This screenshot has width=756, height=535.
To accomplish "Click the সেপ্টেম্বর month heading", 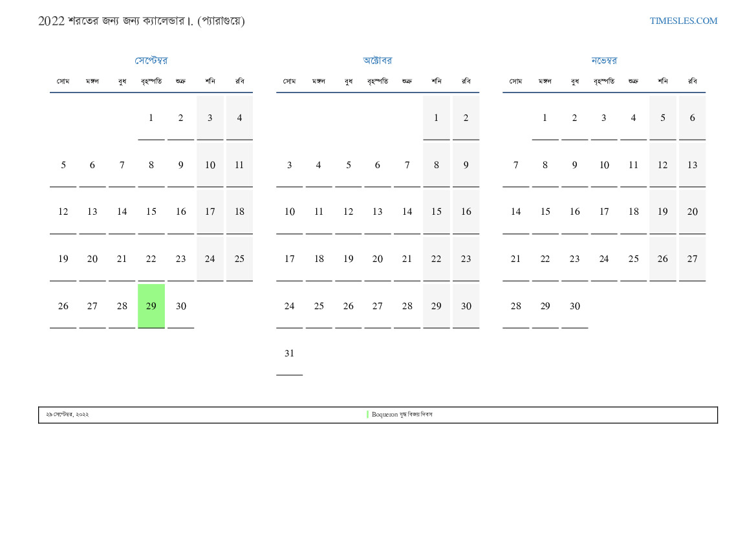I will 151,61.
